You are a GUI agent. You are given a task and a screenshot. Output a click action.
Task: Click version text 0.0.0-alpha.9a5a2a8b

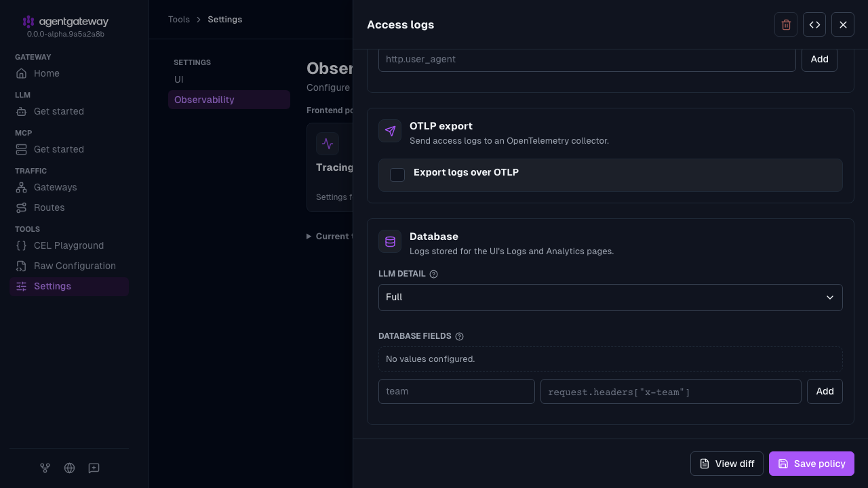66,34
